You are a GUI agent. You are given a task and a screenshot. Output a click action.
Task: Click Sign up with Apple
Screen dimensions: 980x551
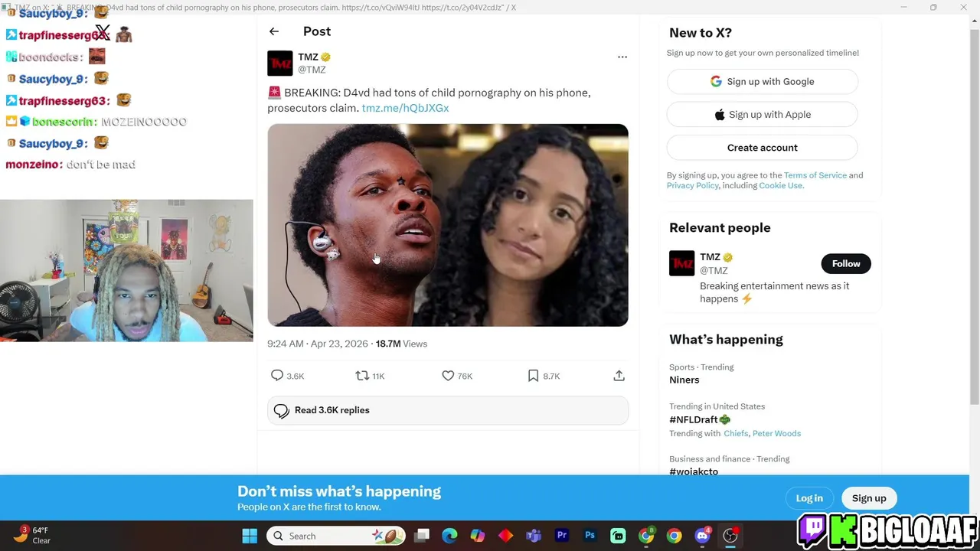click(x=763, y=115)
